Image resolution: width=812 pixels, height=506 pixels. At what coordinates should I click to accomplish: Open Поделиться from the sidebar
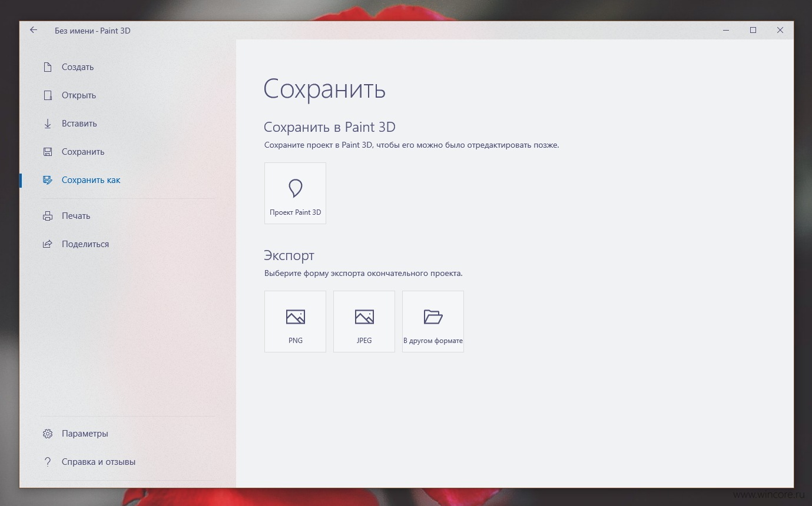[85, 244]
